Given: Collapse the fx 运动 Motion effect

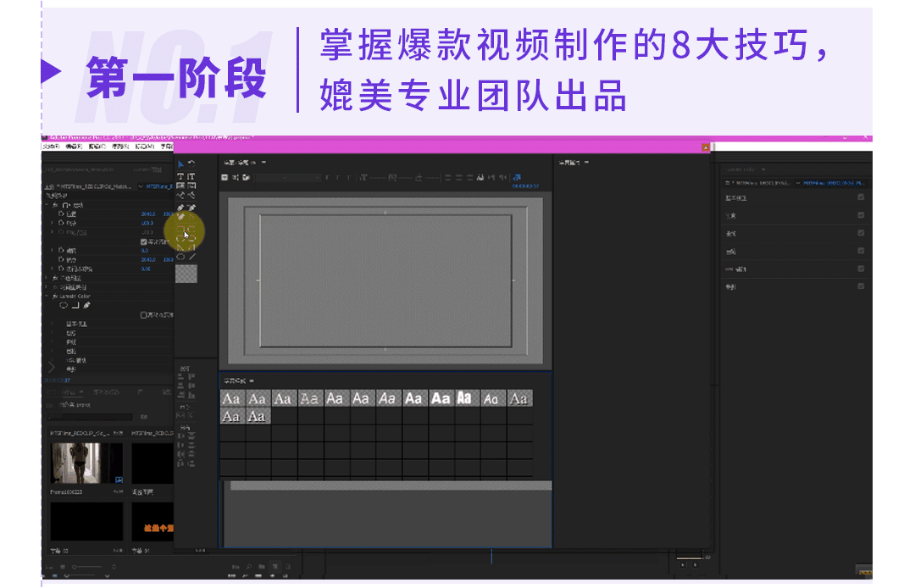Looking at the screenshot, I should tap(47, 205).
